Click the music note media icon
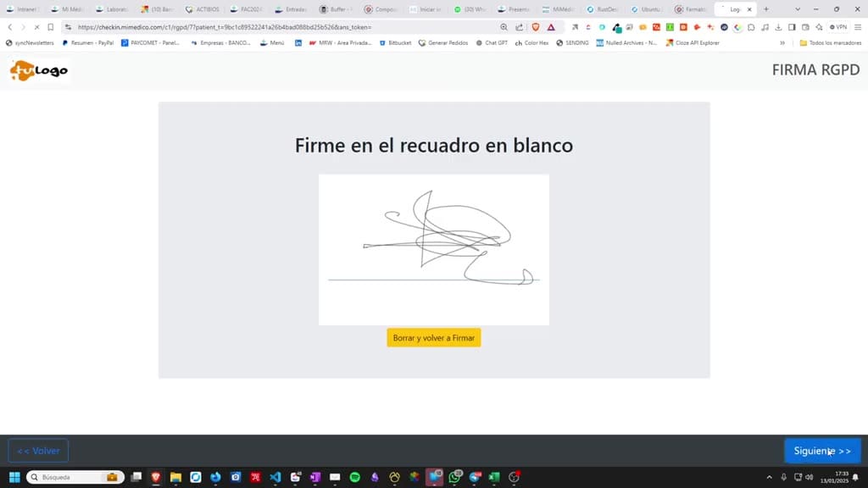Image resolution: width=868 pixels, height=488 pixels. [x=765, y=27]
